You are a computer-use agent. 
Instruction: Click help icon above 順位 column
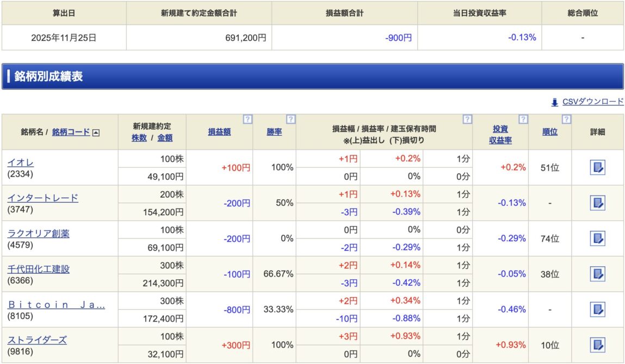pyautogui.click(x=566, y=119)
